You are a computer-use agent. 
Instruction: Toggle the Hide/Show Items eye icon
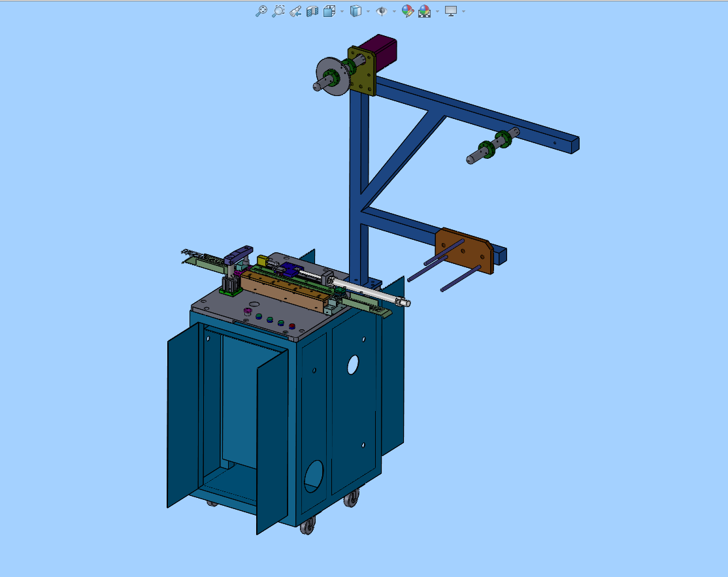[x=382, y=11]
